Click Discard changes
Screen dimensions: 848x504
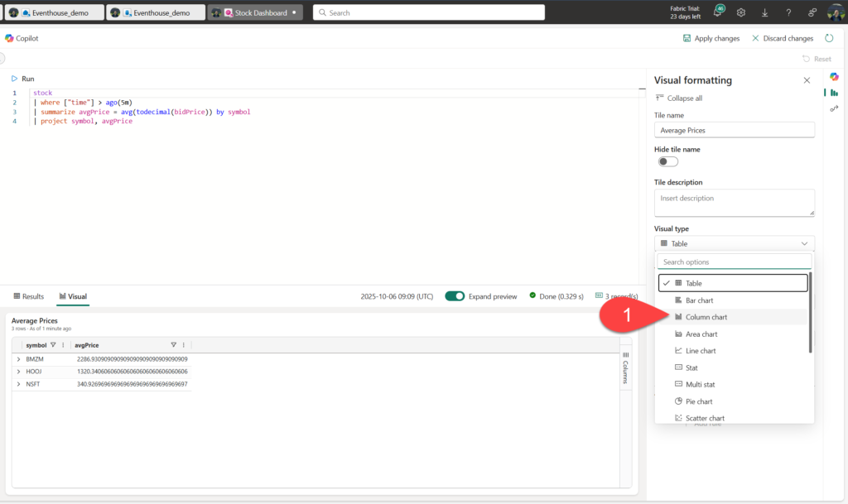[x=783, y=38]
